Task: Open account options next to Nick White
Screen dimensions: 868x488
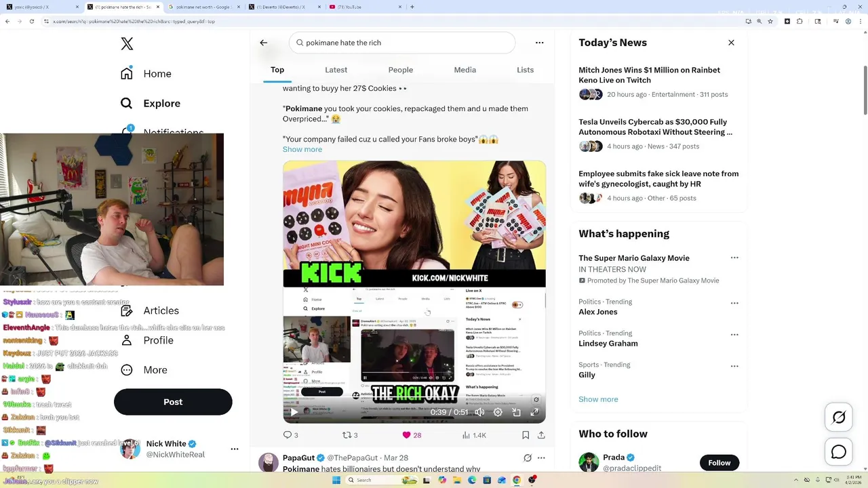Action: click(x=235, y=449)
